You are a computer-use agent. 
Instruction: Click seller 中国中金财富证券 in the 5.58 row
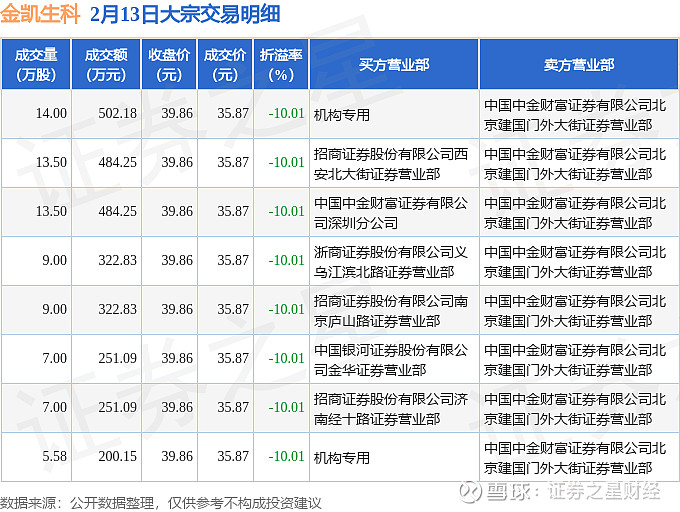[575, 458]
